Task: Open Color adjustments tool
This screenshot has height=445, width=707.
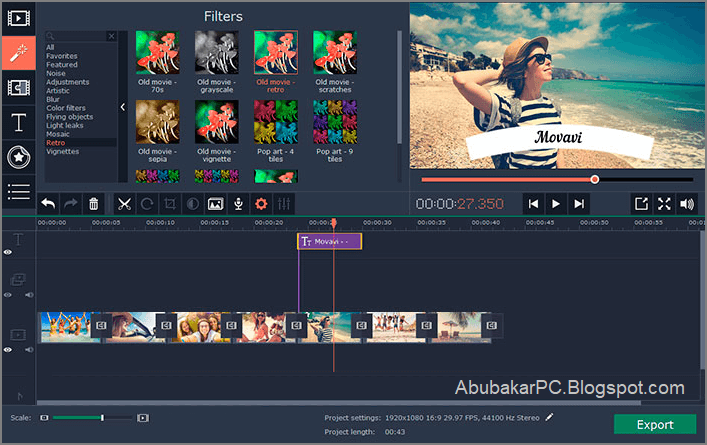Action: point(193,204)
